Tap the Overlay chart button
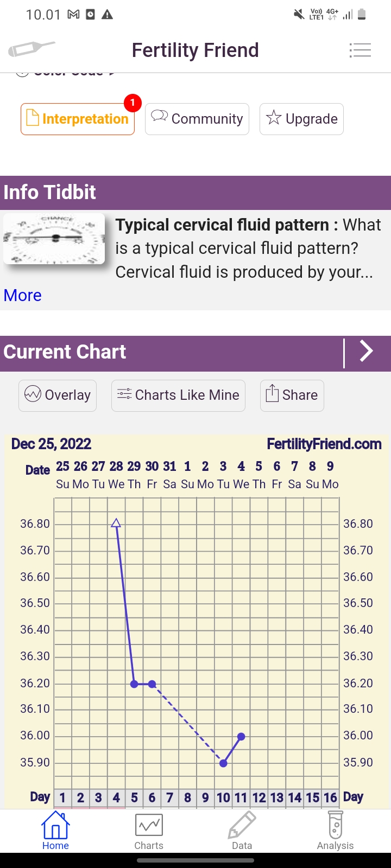Screen dimensions: 391x868 [58, 395]
